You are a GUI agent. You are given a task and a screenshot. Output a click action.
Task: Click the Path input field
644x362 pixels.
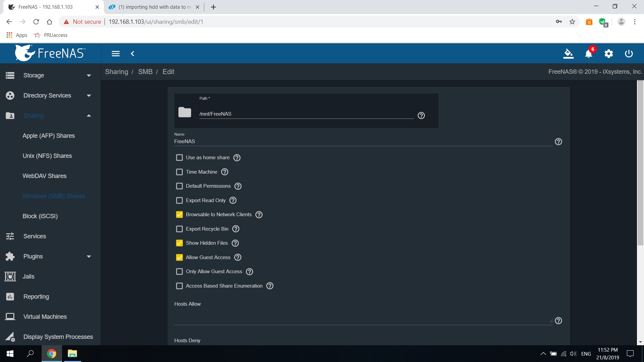coord(306,114)
